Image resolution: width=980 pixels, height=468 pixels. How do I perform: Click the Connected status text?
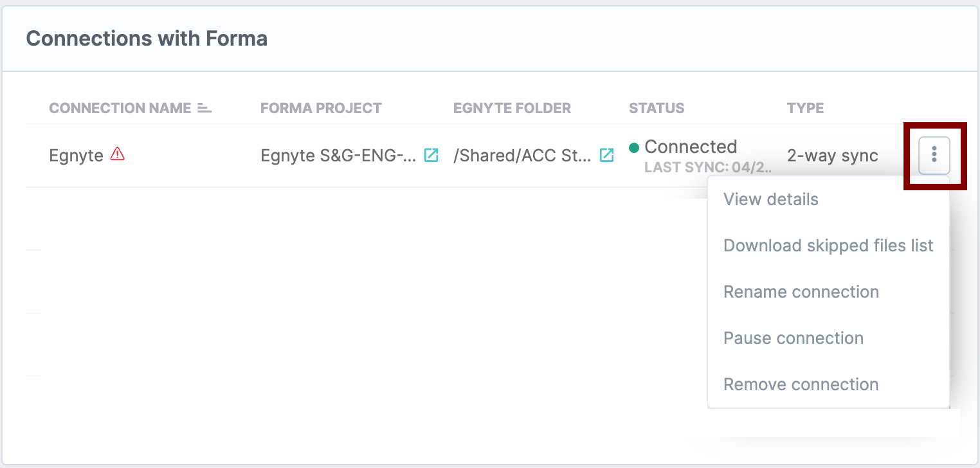(691, 147)
